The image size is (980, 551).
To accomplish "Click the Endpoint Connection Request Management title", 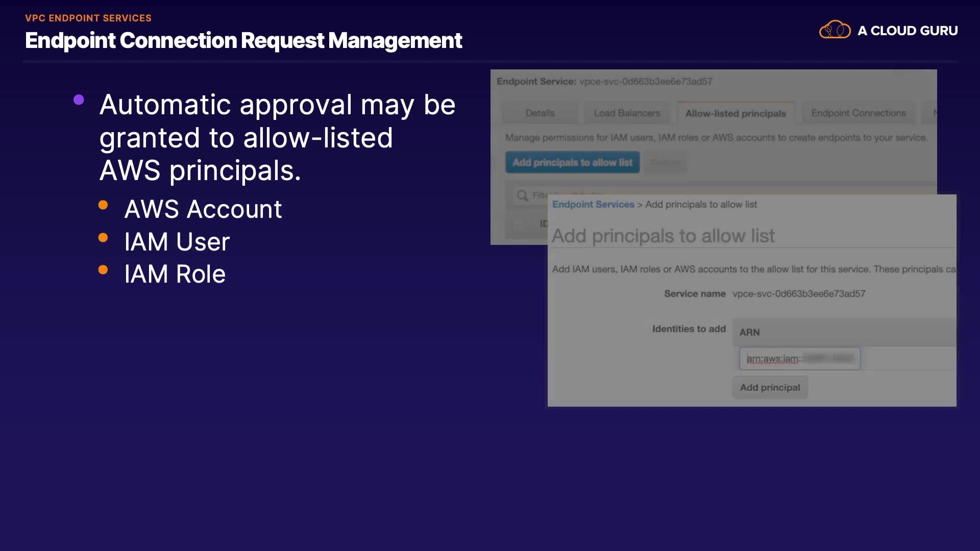I will (243, 41).
